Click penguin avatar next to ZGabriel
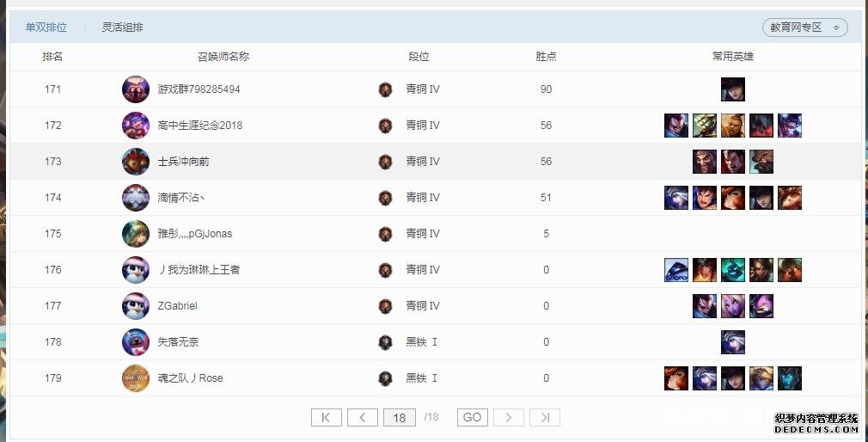The width and height of the screenshot is (868, 442). click(136, 306)
